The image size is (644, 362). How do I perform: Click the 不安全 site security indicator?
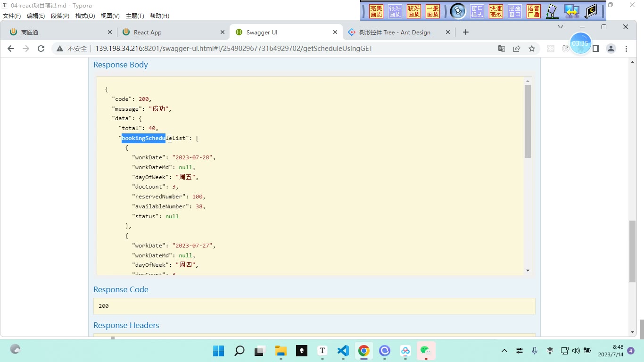pyautogui.click(x=72, y=49)
